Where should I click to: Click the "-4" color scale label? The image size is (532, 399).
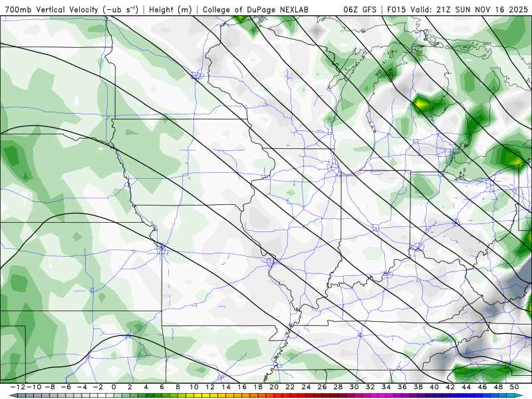click(82, 387)
